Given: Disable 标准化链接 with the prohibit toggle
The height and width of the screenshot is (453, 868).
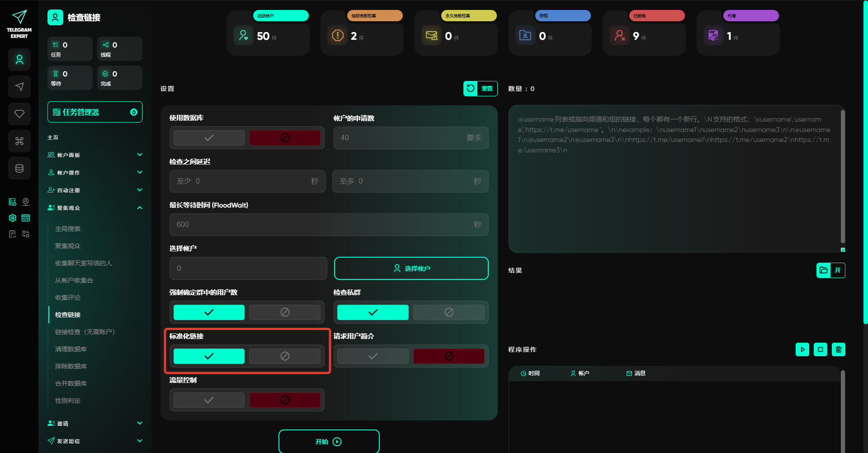Looking at the screenshot, I should point(285,356).
